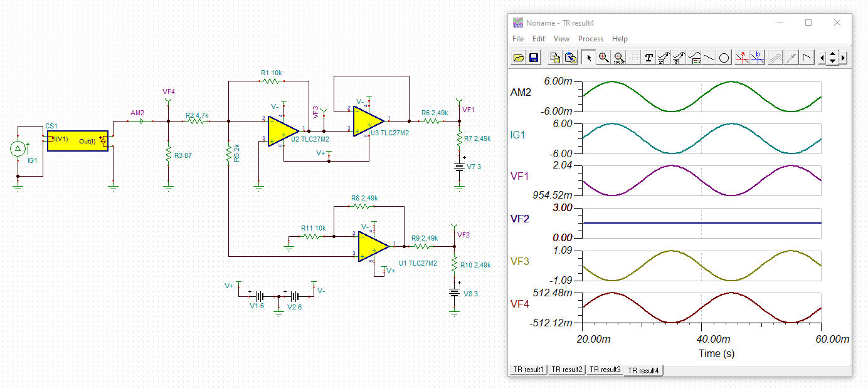The width and height of the screenshot is (868, 389).
Task: Click the R8 2,49k resistor label
Action: [x=366, y=198]
